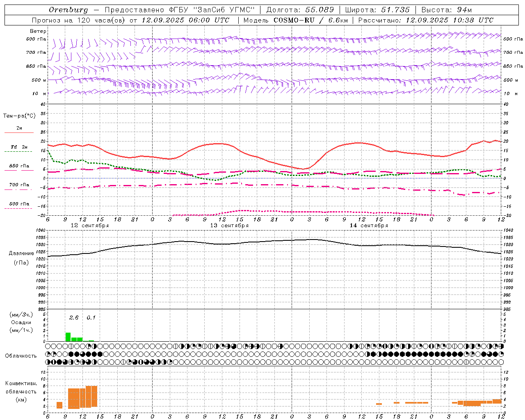Click the Давление panel label

click(x=21, y=253)
